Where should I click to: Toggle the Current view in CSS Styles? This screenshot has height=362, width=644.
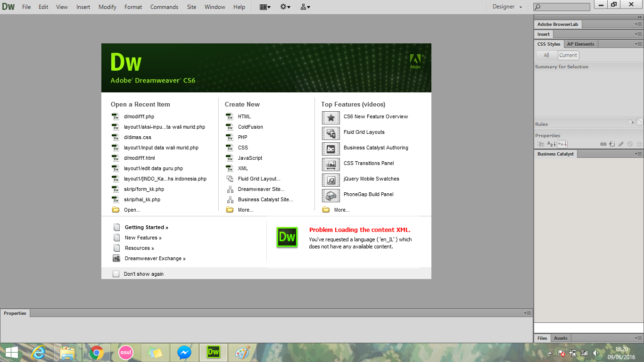coord(568,55)
